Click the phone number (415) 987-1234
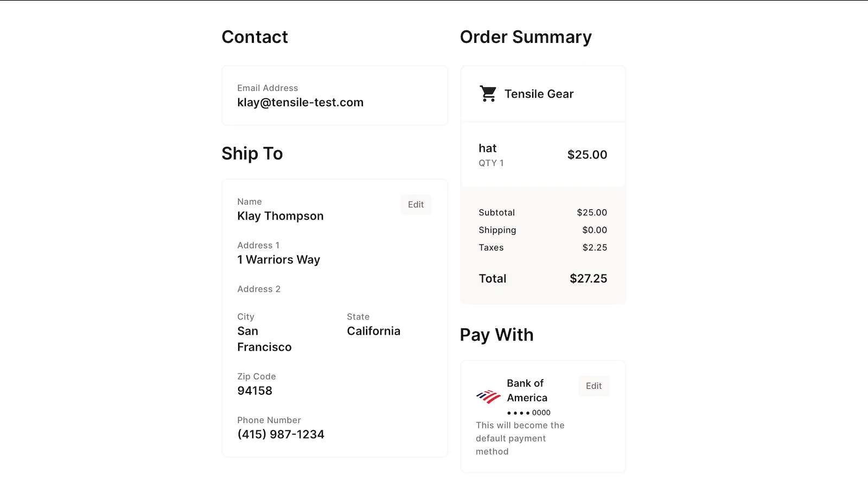 tap(281, 434)
